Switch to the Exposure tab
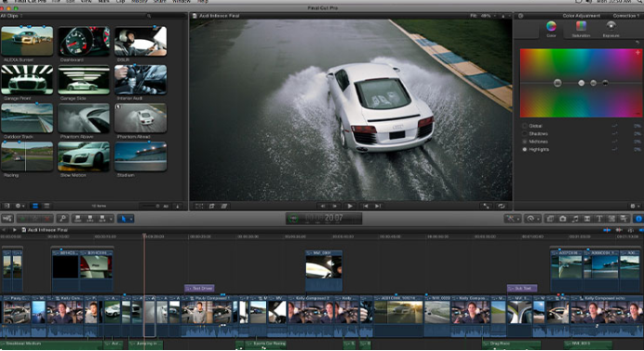Image resolution: width=644 pixels, height=351 pixels. point(610,29)
